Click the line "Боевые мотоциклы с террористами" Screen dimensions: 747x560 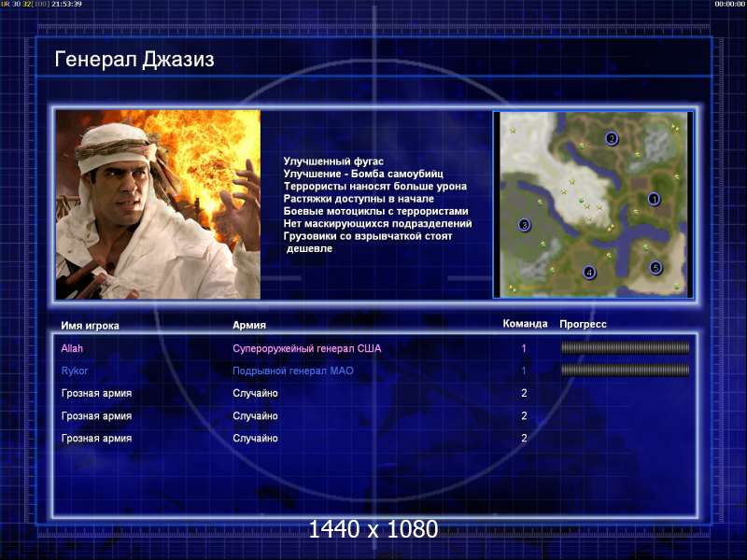pos(376,211)
